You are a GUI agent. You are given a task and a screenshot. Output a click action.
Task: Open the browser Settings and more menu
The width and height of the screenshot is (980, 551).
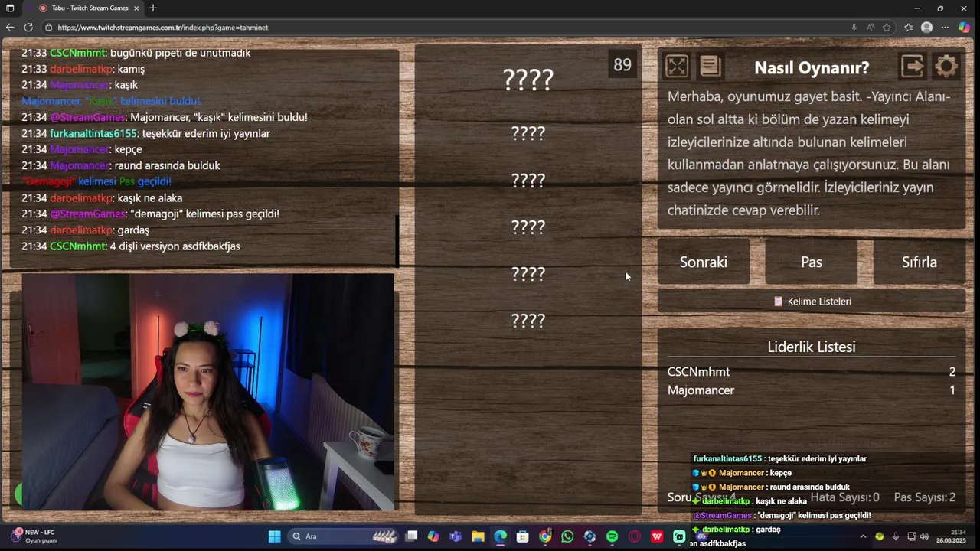point(945,28)
